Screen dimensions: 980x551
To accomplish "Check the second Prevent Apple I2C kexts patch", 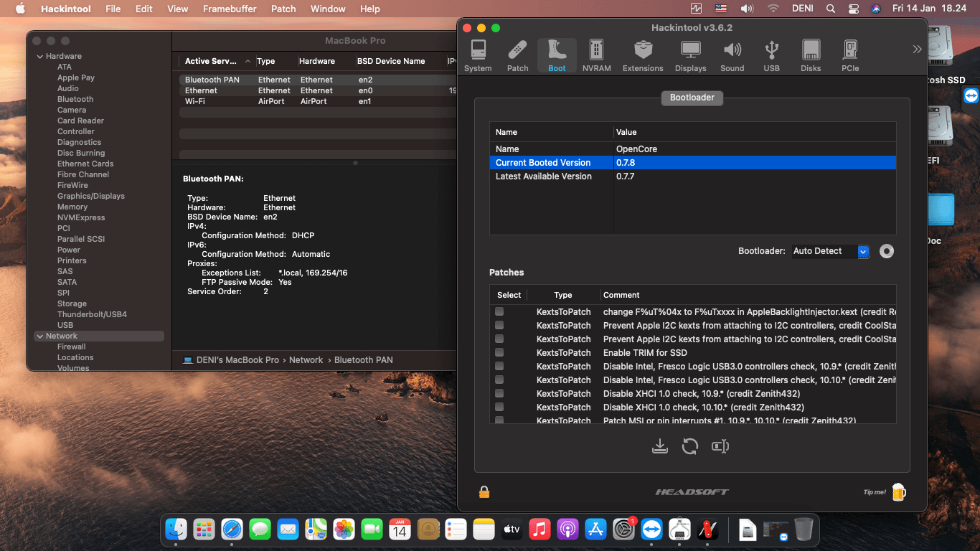I will pos(499,339).
